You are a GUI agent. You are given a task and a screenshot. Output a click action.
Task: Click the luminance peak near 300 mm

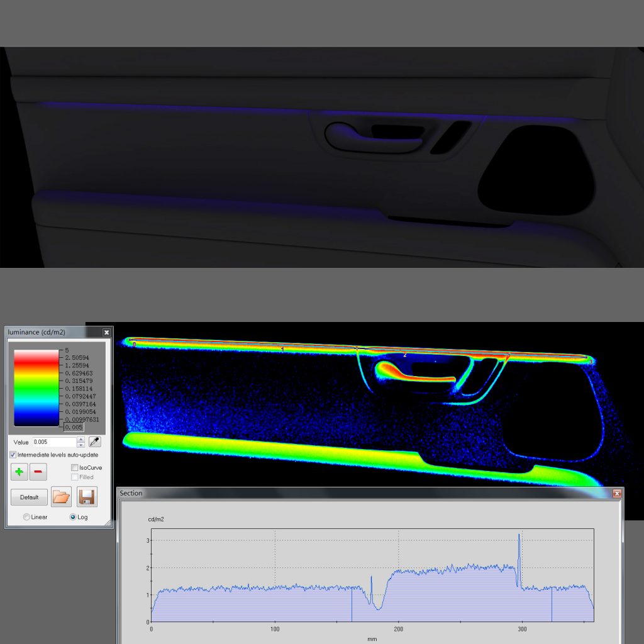(519, 536)
